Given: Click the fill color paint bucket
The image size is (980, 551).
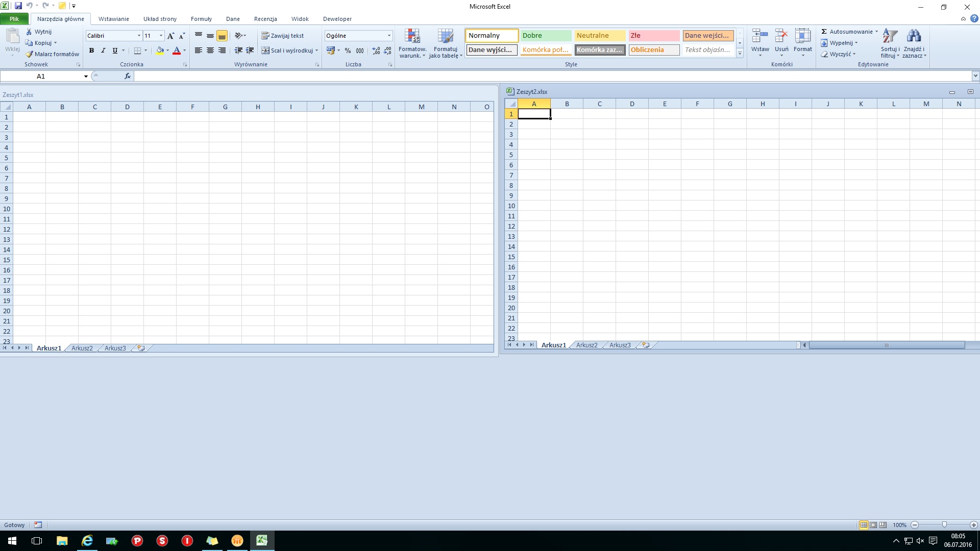Looking at the screenshot, I should click(x=160, y=51).
